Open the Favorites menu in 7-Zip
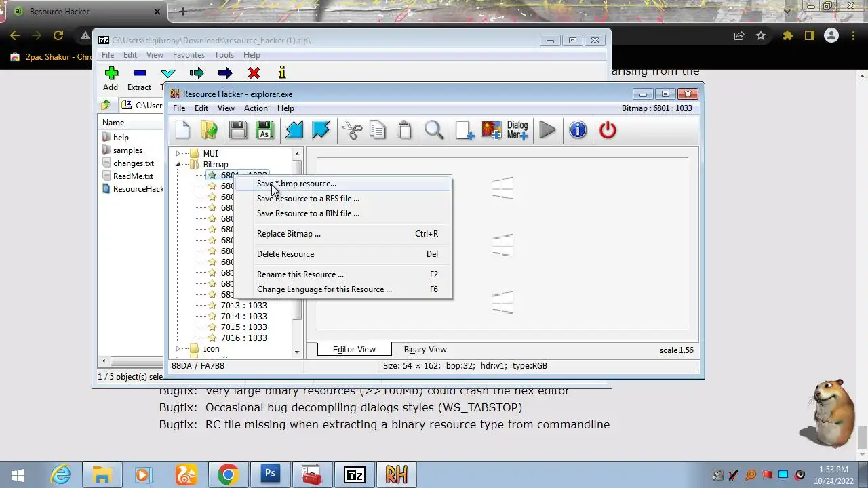The image size is (868, 488). [189, 55]
